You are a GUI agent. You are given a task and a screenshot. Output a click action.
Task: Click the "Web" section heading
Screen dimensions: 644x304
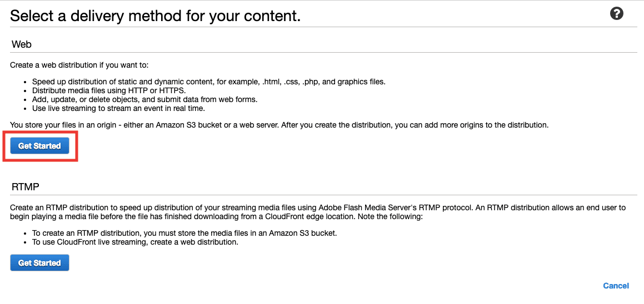[x=21, y=44]
